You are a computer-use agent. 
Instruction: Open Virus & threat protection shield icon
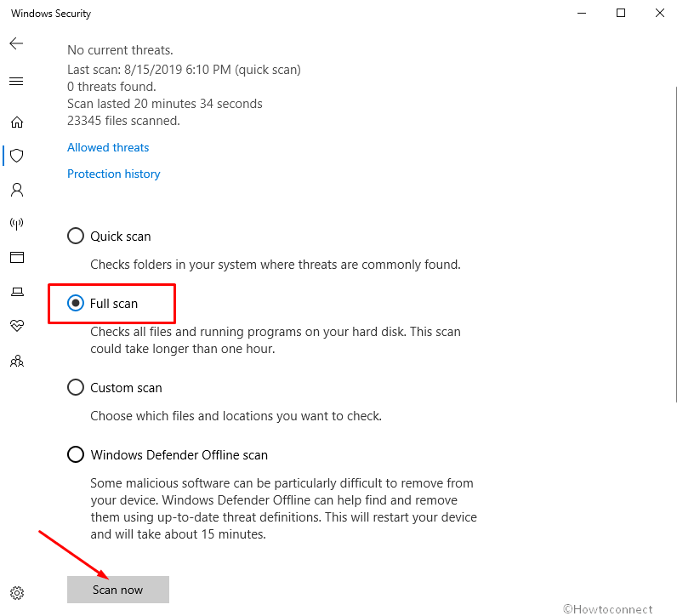click(x=16, y=156)
